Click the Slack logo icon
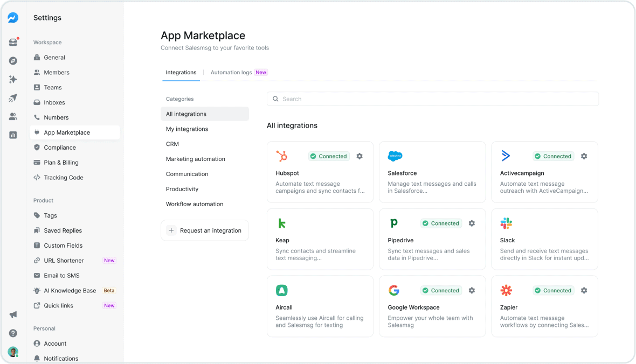Screen dimensions: 636x364 click(x=506, y=223)
